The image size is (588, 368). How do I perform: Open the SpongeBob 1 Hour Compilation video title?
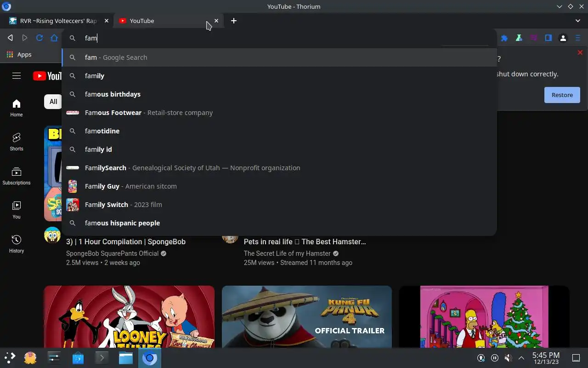click(x=126, y=241)
